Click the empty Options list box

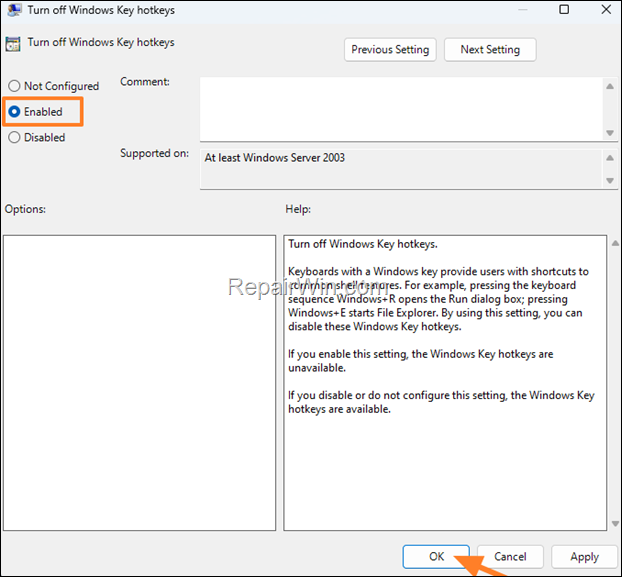[139, 383]
